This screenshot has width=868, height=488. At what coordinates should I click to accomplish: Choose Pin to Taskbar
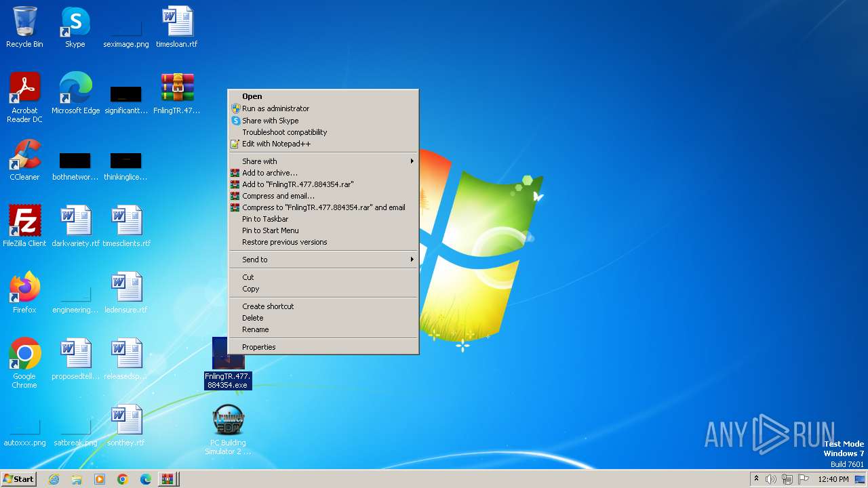323,219
